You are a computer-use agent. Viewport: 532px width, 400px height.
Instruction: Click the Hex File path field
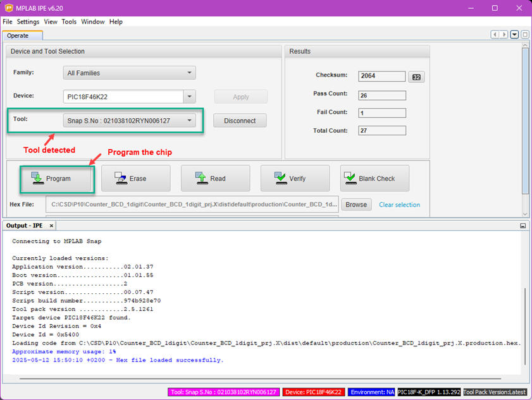pos(192,204)
